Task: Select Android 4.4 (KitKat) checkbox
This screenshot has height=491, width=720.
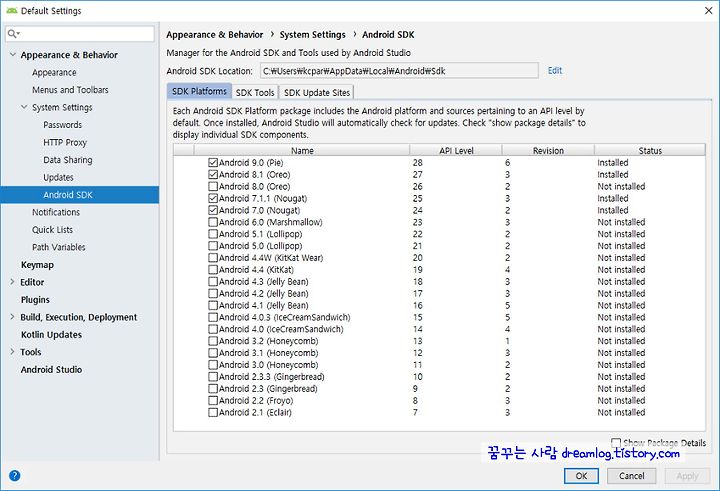Action: (213, 270)
